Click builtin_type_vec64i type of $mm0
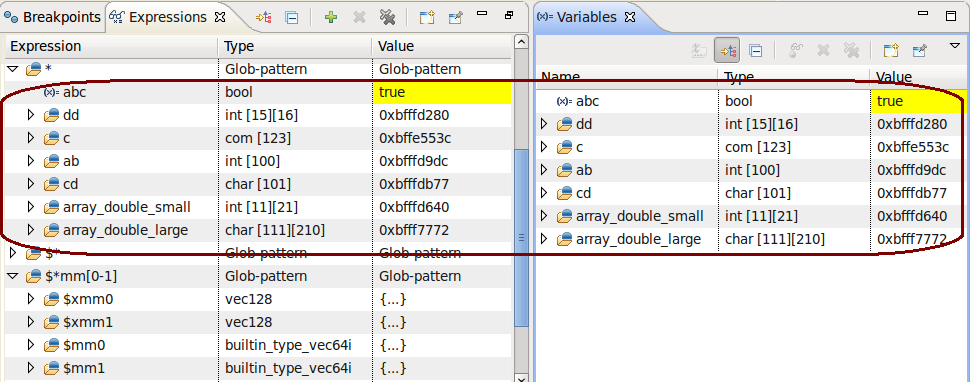Image resolution: width=970 pixels, height=382 pixels. (x=288, y=346)
